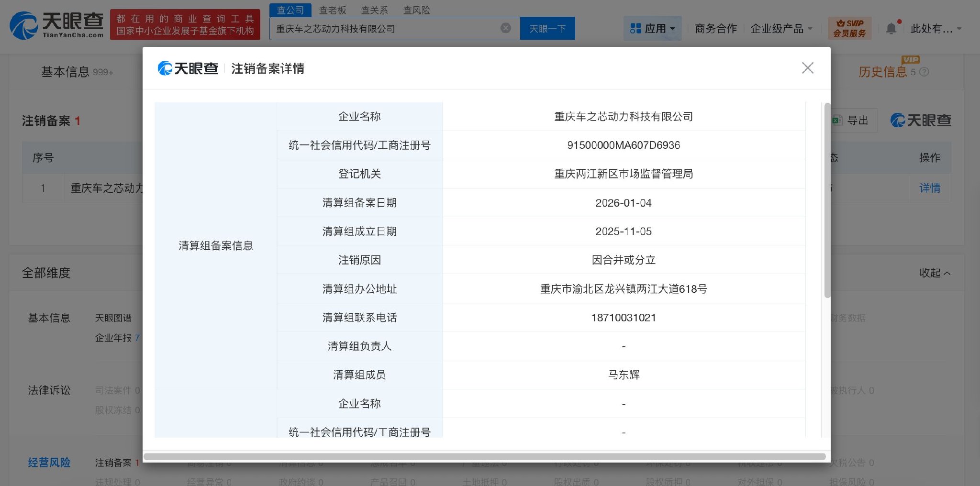This screenshot has height=486, width=980.
Task: Click the 应用 grid icon
Action: [x=635, y=29]
